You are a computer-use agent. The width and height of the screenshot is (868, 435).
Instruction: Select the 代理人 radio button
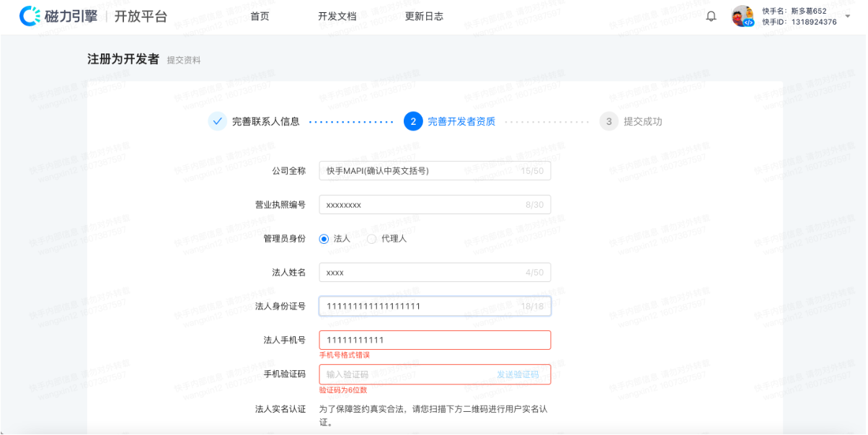(x=373, y=238)
